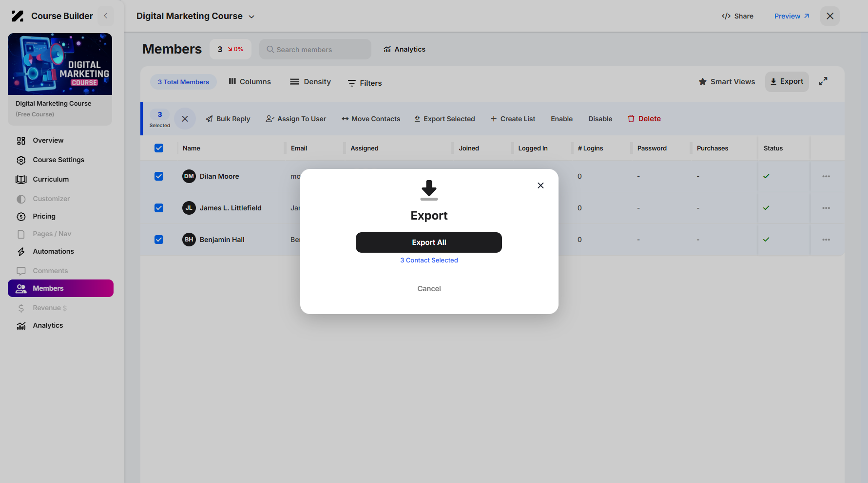Click the Purchases column header

click(x=713, y=148)
